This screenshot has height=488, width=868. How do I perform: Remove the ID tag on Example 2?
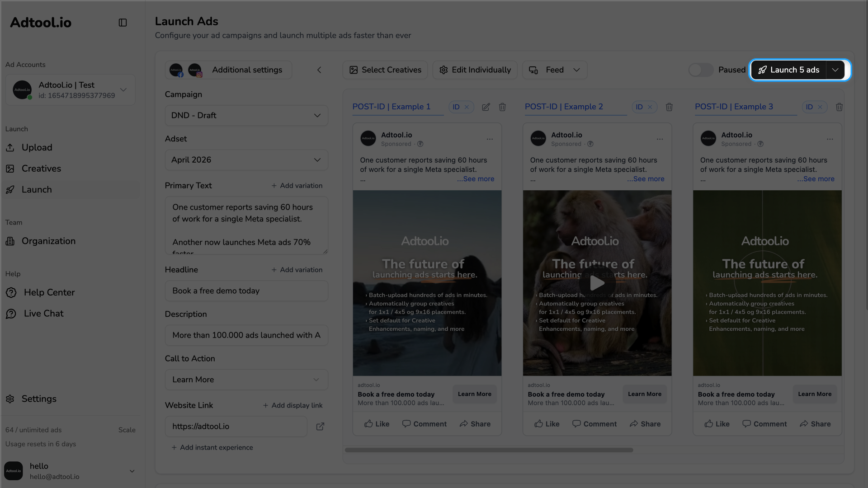point(650,107)
